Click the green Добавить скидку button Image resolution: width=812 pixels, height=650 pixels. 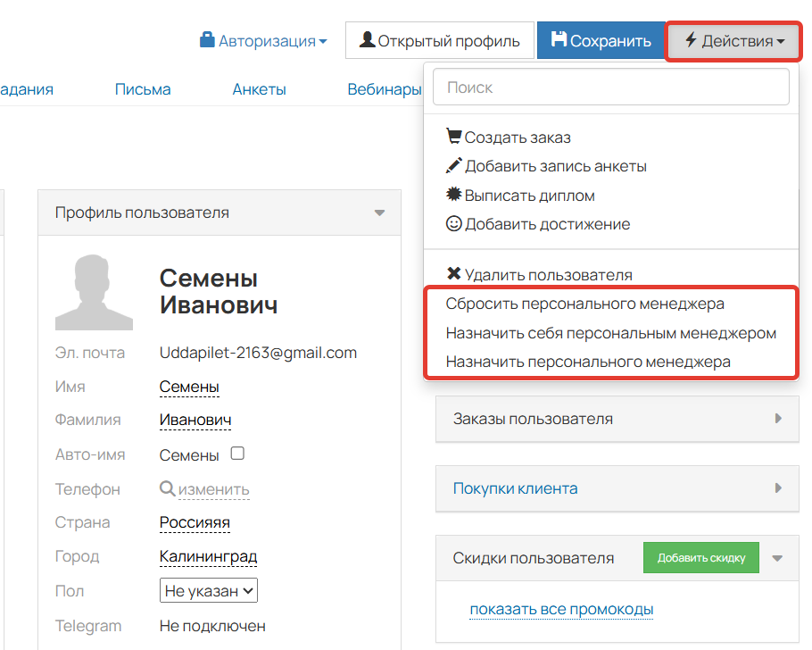click(701, 556)
